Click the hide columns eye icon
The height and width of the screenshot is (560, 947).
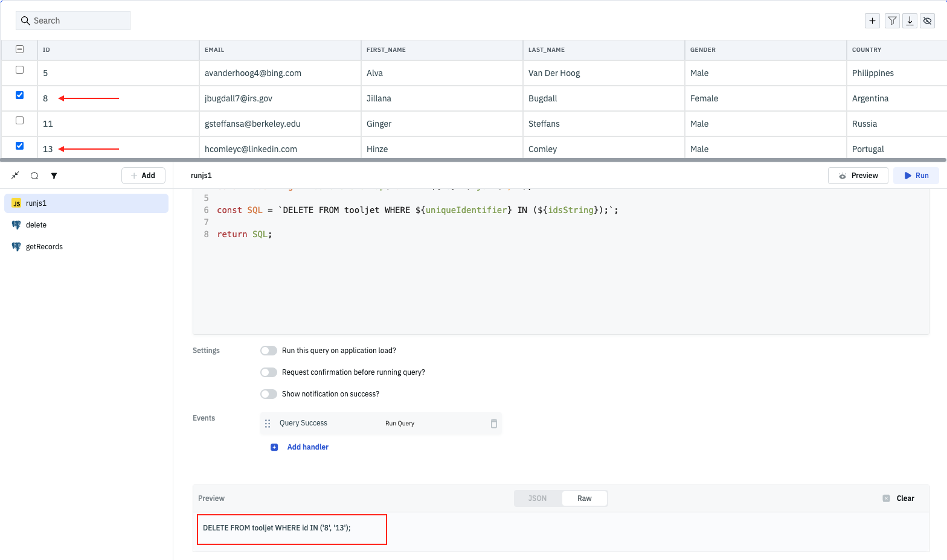pos(928,21)
